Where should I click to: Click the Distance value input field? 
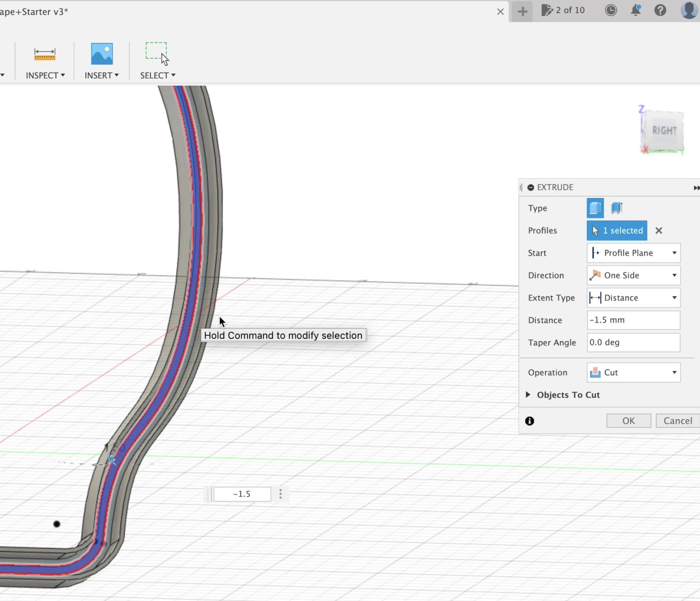point(632,320)
